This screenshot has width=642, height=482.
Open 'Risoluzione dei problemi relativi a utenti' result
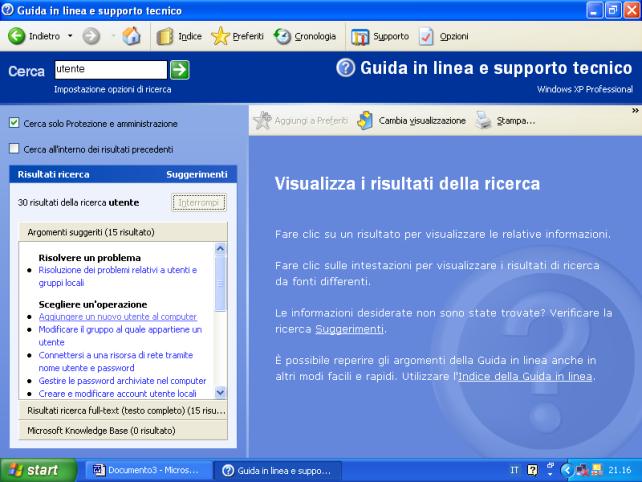118,276
